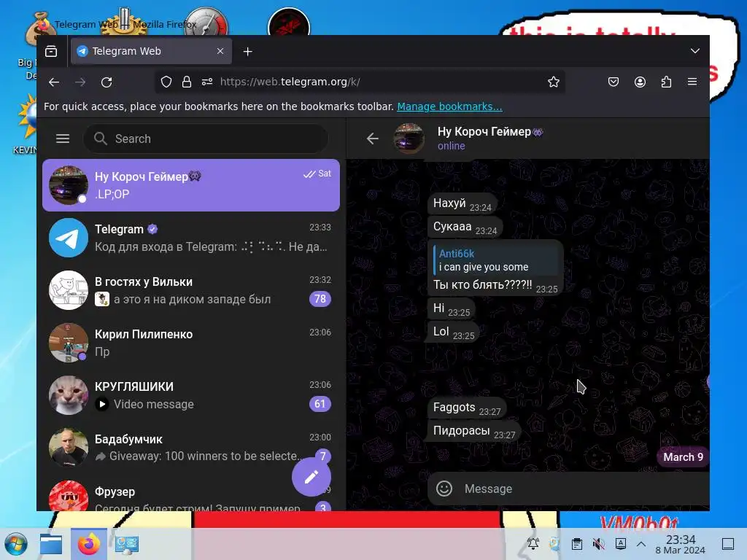
Task: Open Firefox account menu
Action: (x=640, y=82)
